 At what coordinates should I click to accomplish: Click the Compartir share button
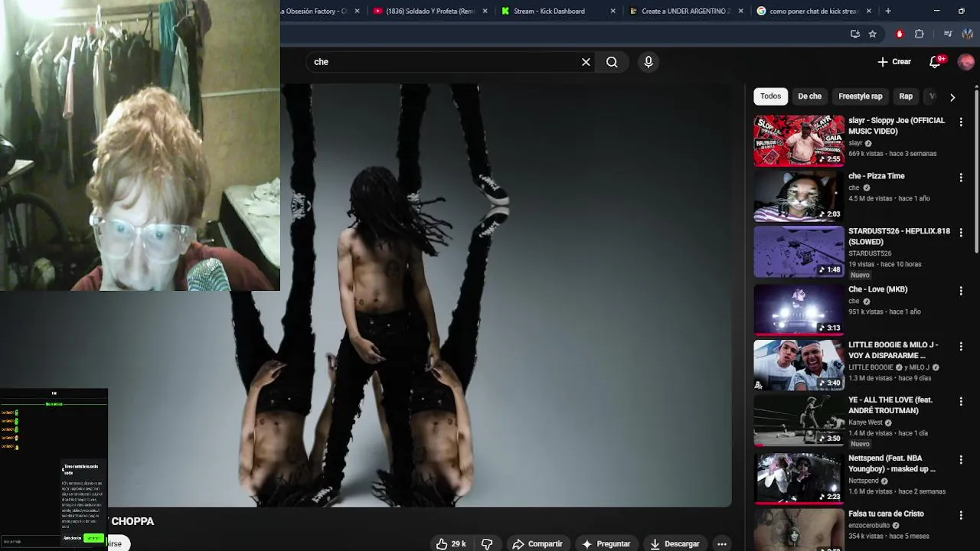click(x=537, y=543)
